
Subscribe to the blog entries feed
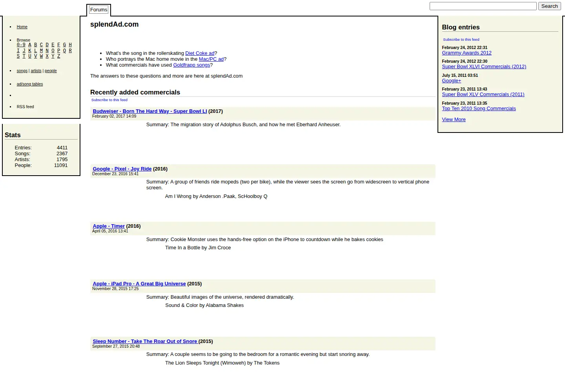click(x=461, y=40)
